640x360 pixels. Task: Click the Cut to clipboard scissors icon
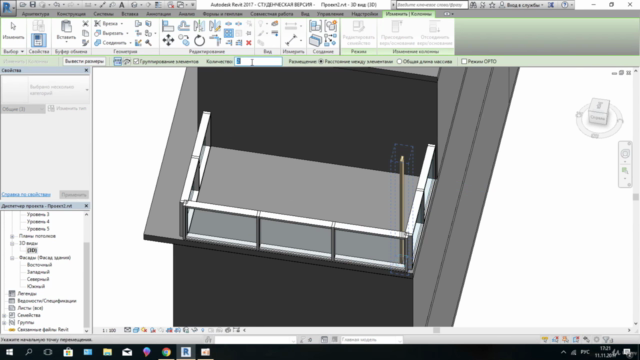[x=85, y=24]
